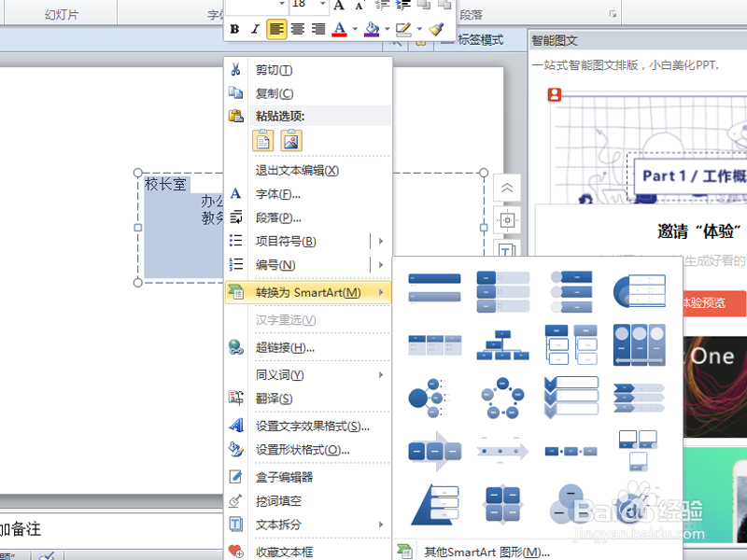Click the notes area at slide bottom
The height and width of the screenshot is (560, 747).
click(112, 529)
